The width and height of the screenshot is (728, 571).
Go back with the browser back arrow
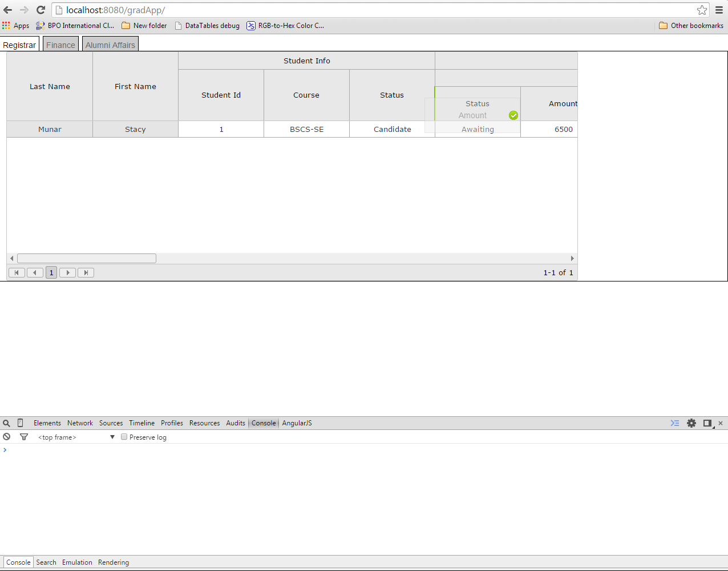[x=8, y=10]
